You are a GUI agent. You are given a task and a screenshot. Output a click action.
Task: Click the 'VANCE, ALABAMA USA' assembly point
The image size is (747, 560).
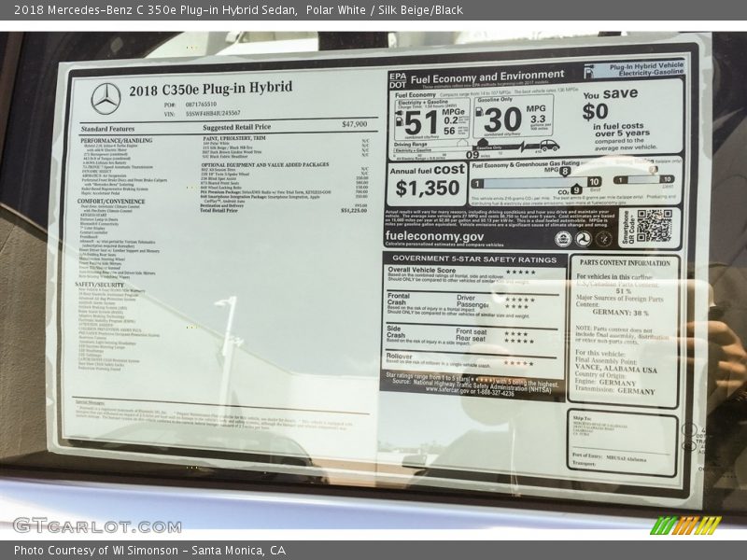(x=615, y=369)
